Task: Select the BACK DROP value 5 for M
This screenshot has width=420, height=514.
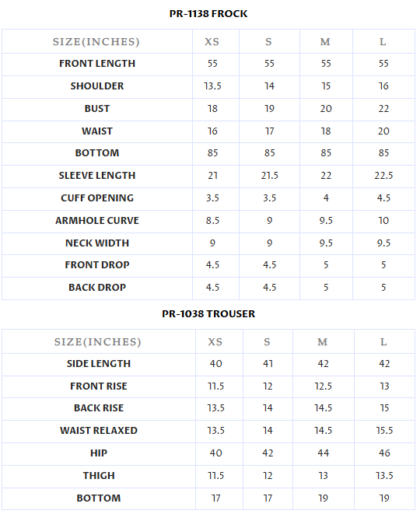Action: point(326,288)
